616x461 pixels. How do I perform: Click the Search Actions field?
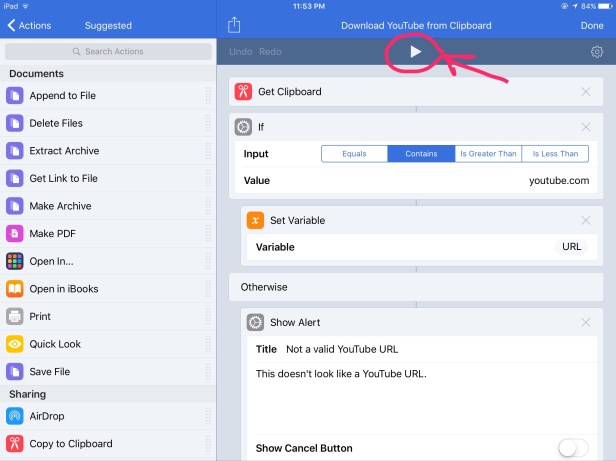[x=108, y=51]
